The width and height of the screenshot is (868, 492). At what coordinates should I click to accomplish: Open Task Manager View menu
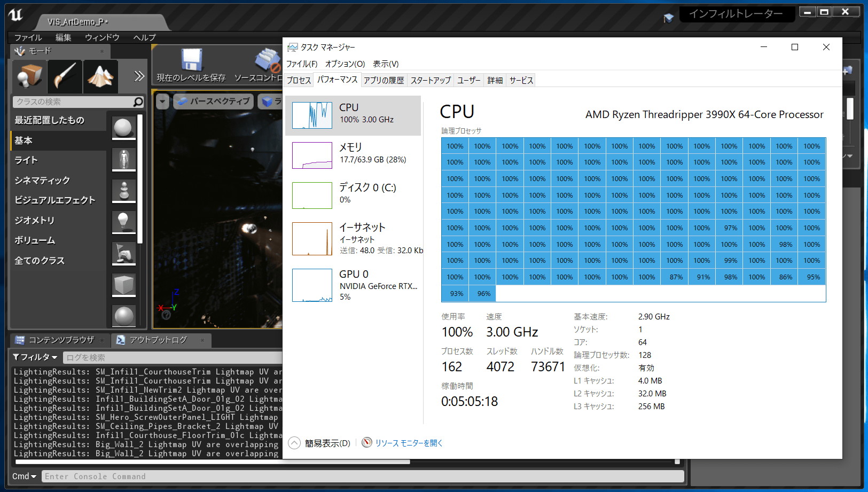click(x=386, y=64)
